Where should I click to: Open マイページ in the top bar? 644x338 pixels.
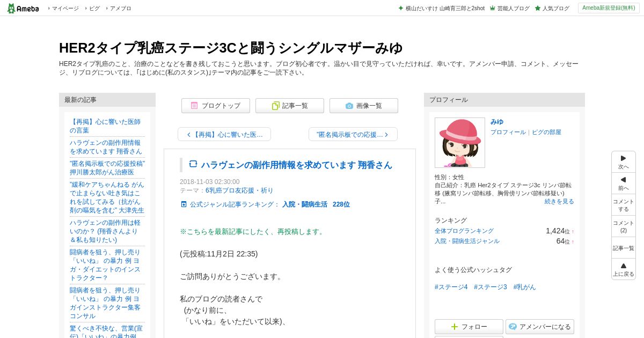click(65, 9)
